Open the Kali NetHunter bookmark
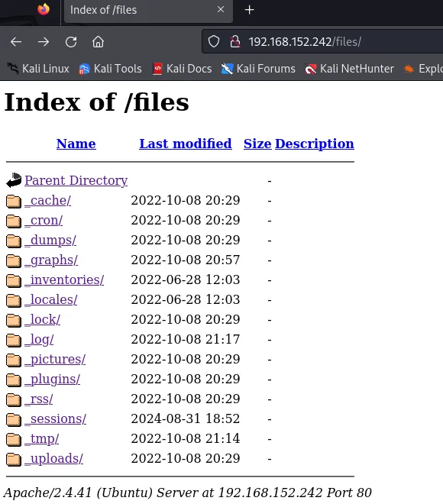The width and height of the screenshot is (443, 504). 349,69
